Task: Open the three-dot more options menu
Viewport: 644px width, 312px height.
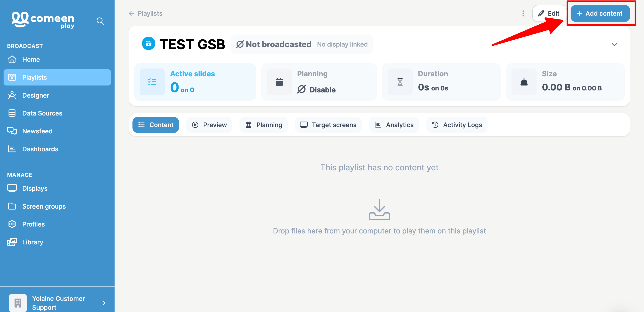Action: coord(523,13)
